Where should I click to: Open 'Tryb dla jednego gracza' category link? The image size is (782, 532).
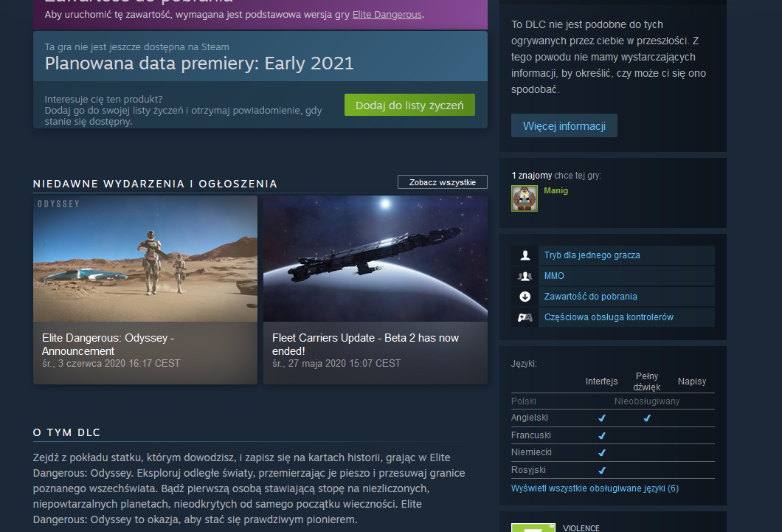click(592, 255)
